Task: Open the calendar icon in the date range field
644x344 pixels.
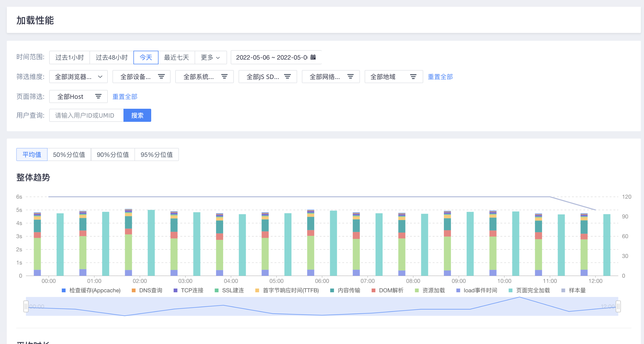Action: click(313, 57)
